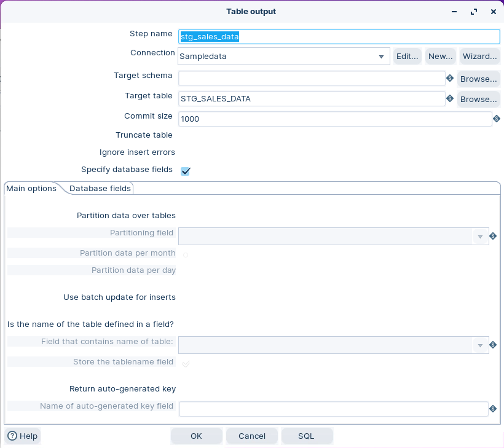504x448 pixels.
Task: Click into the Commit size input field
Action: pos(335,119)
